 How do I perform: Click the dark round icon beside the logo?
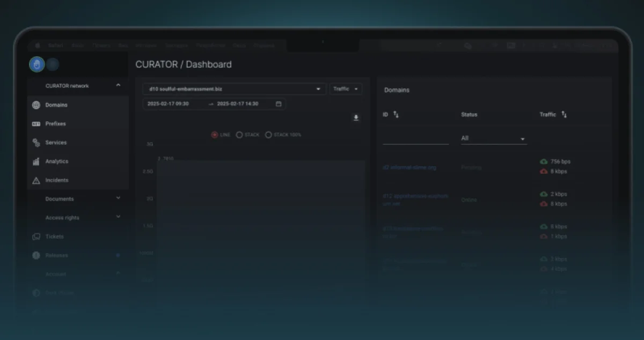[x=53, y=64]
